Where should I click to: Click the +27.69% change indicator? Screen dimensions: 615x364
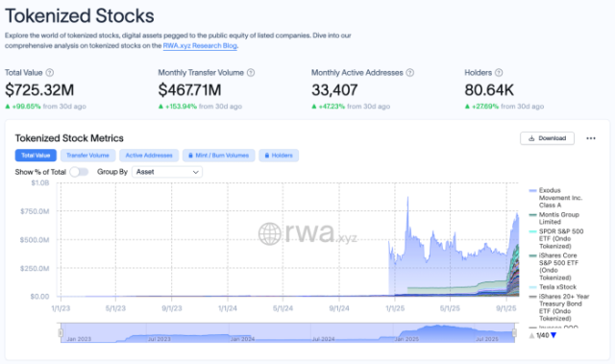coord(481,107)
